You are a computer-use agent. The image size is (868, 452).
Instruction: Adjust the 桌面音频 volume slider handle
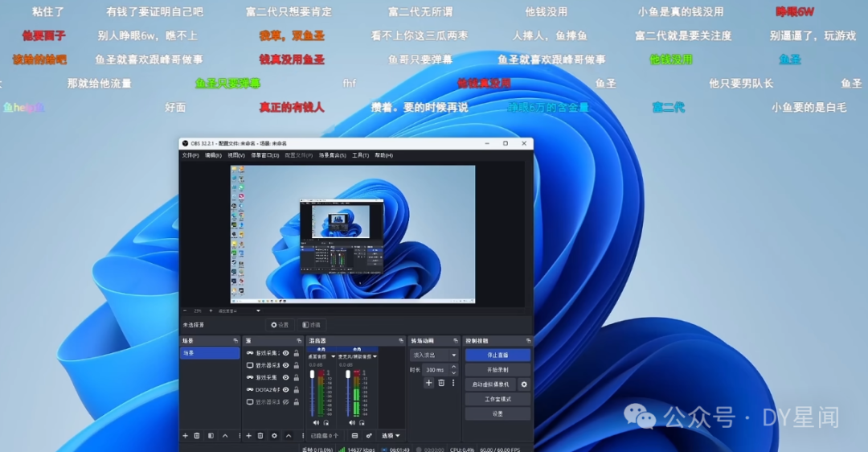pyautogui.click(x=312, y=375)
